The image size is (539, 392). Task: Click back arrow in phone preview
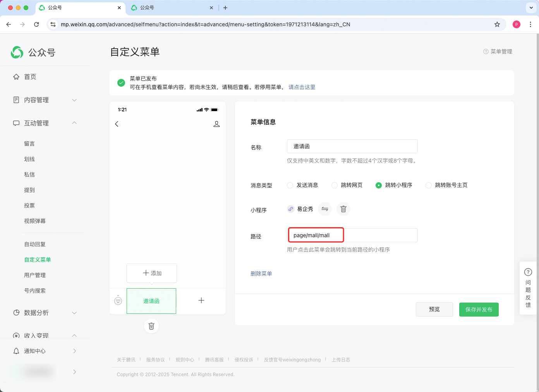click(x=117, y=124)
